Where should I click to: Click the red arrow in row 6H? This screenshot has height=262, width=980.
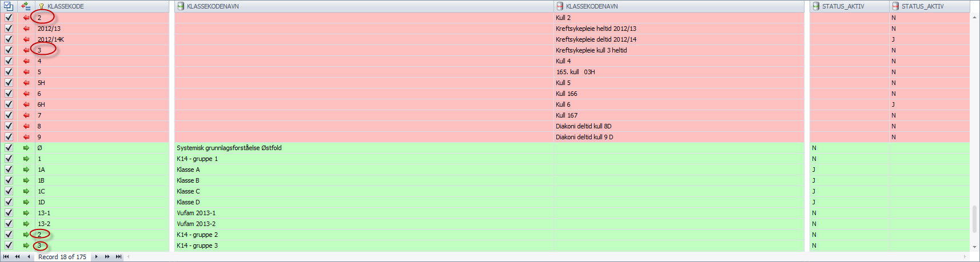point(26,104)
